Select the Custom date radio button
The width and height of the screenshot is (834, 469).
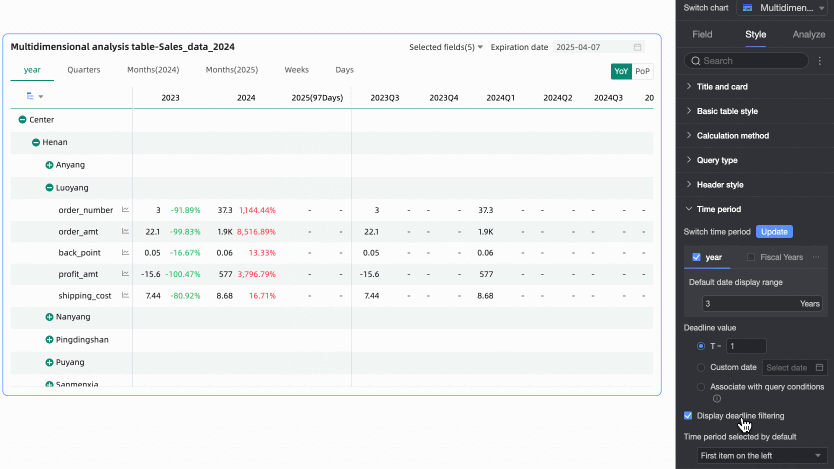coord(701,368)
